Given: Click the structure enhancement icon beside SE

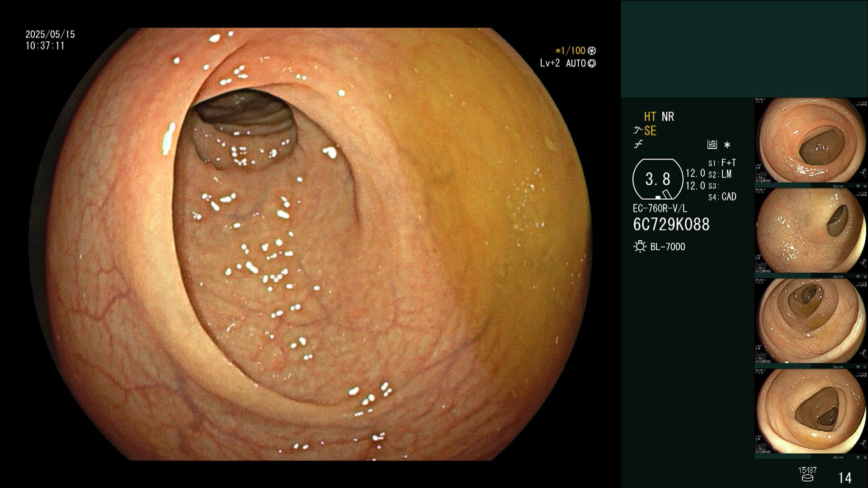Looking at the screenshot, I should 638,131.
